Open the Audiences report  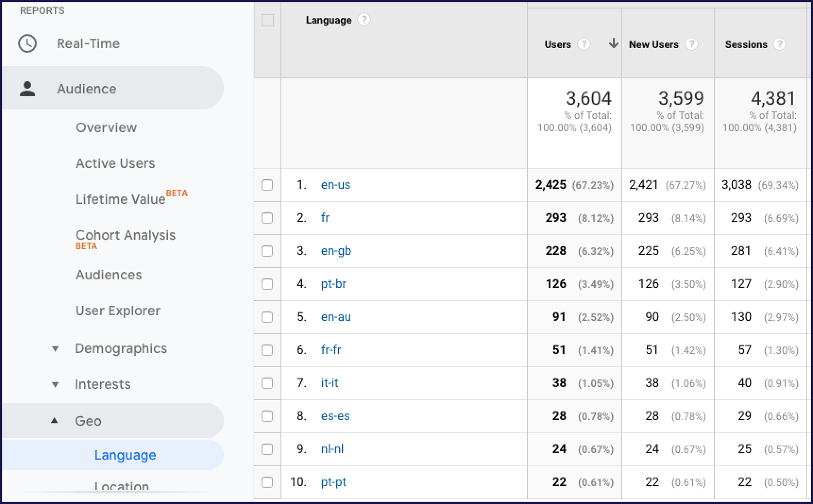tap(109, 275)
